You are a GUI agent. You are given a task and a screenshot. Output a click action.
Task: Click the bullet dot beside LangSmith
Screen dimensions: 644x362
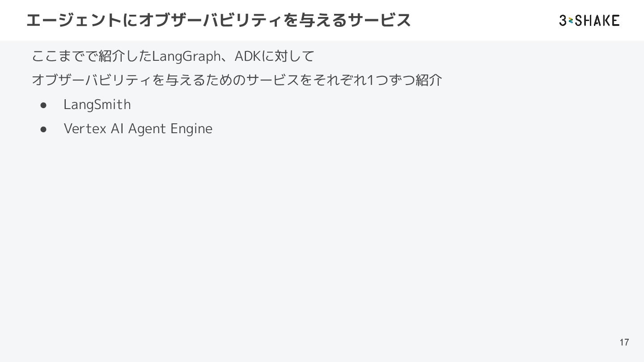(x=43, y=105)
